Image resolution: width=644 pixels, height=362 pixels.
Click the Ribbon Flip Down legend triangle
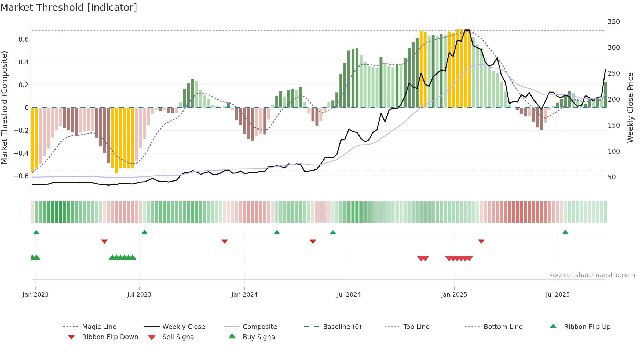[x=71, y=337]
